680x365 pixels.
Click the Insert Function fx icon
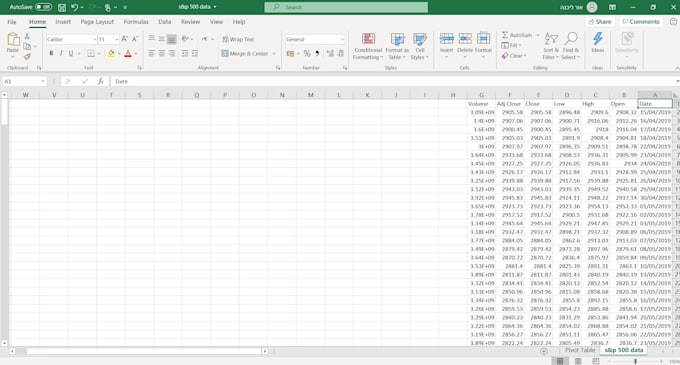pos(100,81)
